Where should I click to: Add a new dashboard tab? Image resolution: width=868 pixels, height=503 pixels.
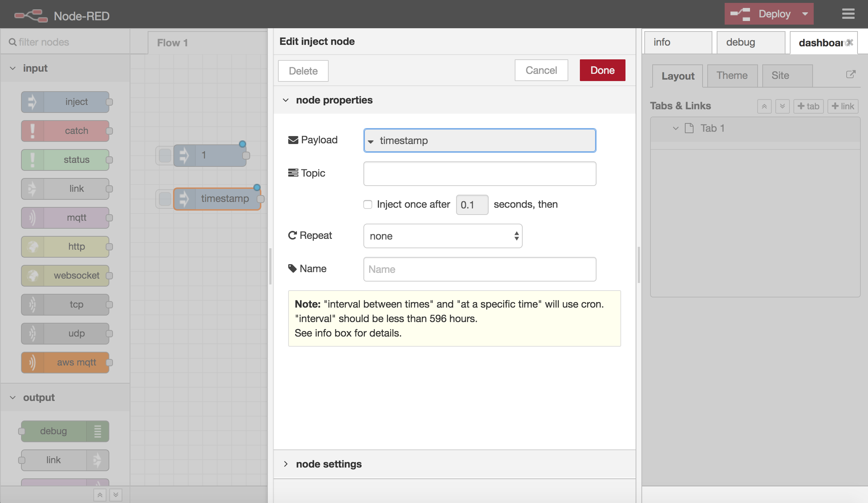pyautogui.click(x=808, y=106)
